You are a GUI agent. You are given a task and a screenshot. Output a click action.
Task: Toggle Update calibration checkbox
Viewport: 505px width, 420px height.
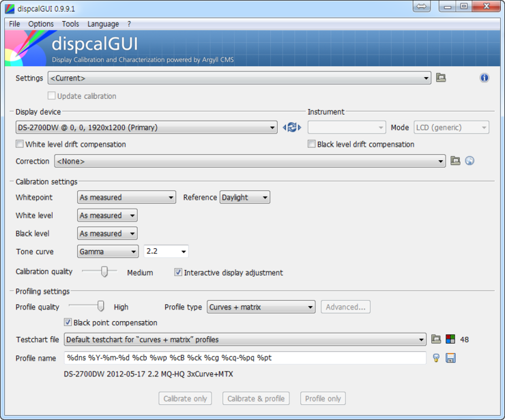(51, 95)
